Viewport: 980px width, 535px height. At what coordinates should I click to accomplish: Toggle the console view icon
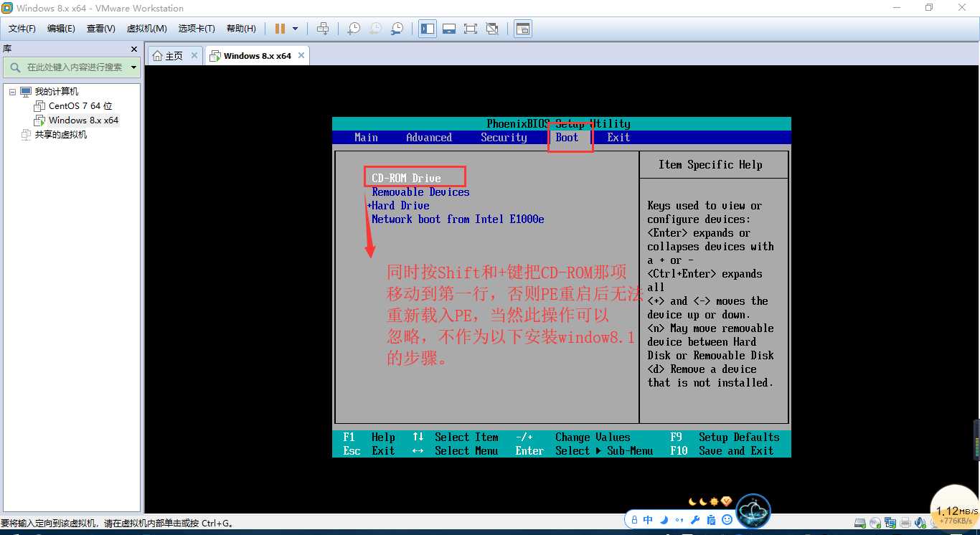pos(523,29)
